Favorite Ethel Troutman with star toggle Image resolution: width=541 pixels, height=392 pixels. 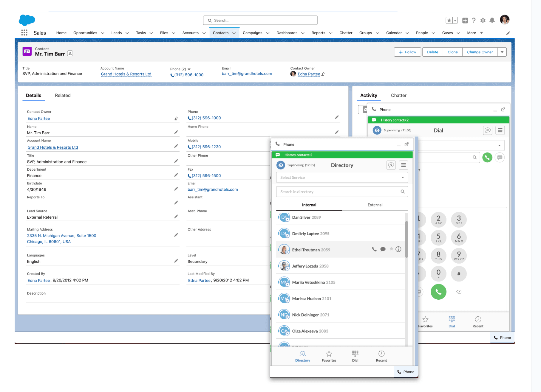(391, 249)
